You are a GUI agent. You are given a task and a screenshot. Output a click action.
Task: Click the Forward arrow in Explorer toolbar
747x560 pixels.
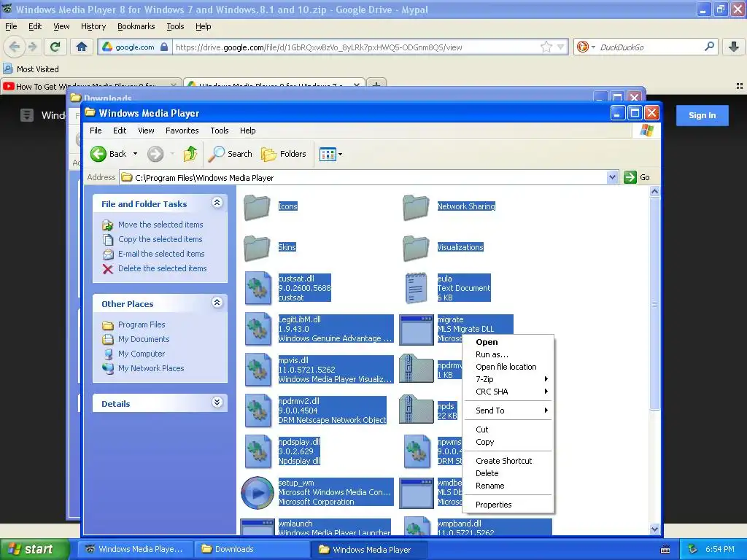[155, 154]
